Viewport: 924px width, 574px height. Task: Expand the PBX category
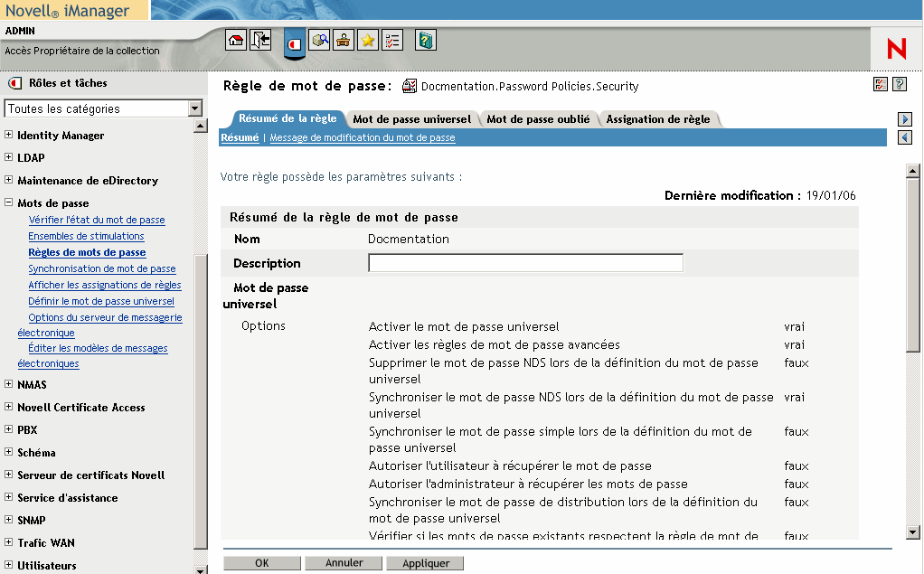tap(8, 429)
